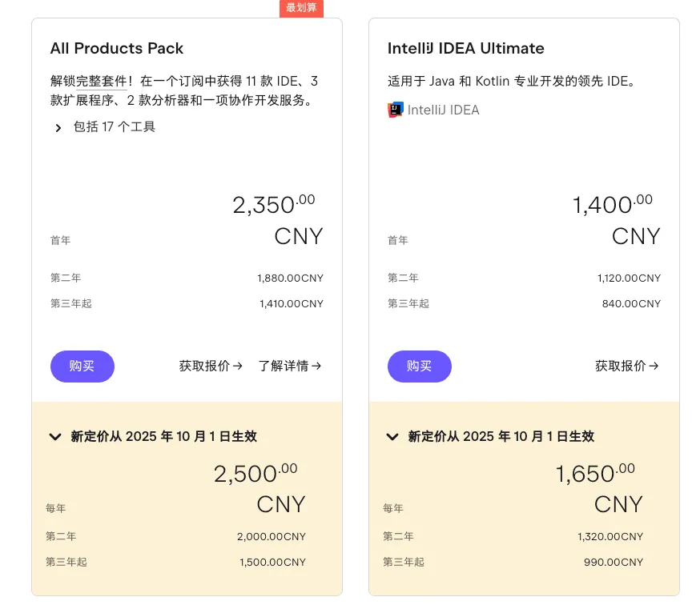This screenshot has width=700, height=605.
Task: Click the Java and Kotlin IDE description
Action: 511,82
